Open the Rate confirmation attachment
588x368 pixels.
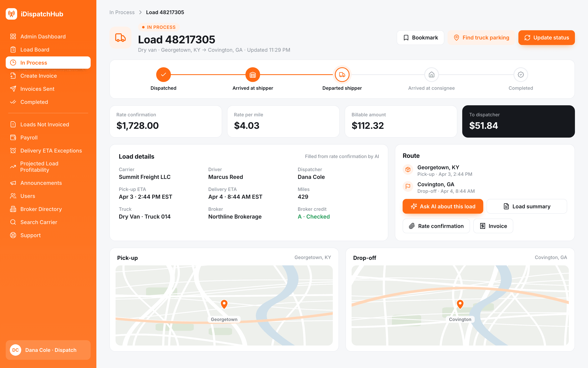point(436,226)
